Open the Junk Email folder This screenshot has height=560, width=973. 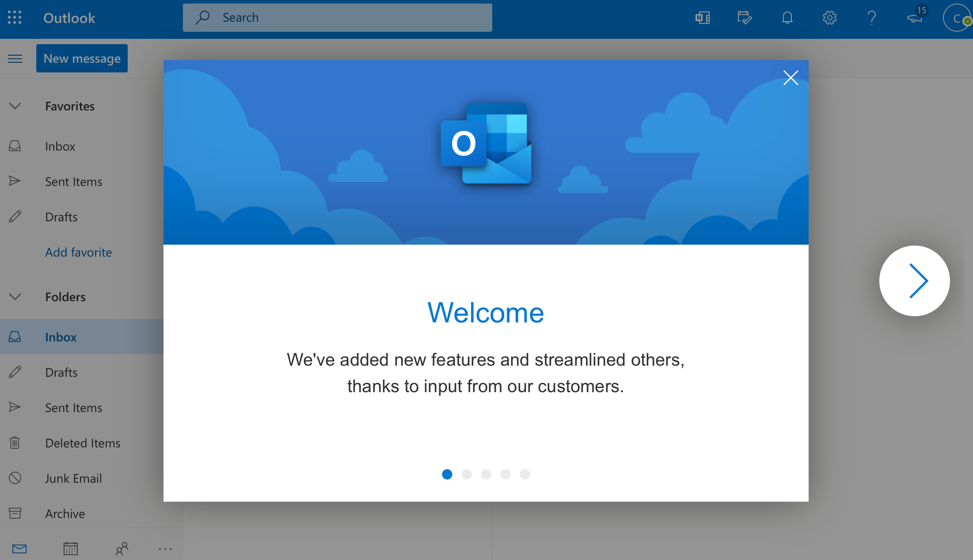point(73,478)
